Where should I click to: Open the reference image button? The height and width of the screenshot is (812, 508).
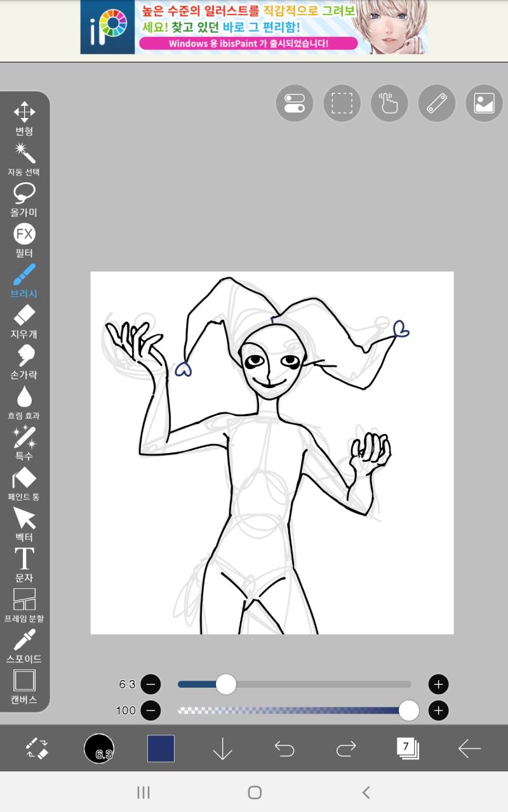(x=484, y=103)
